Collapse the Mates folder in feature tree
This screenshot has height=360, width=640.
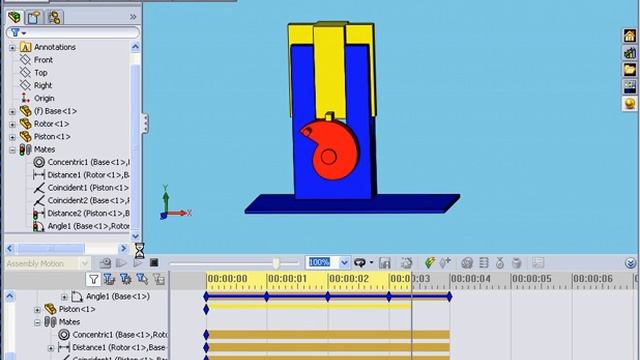coord(12,150)
